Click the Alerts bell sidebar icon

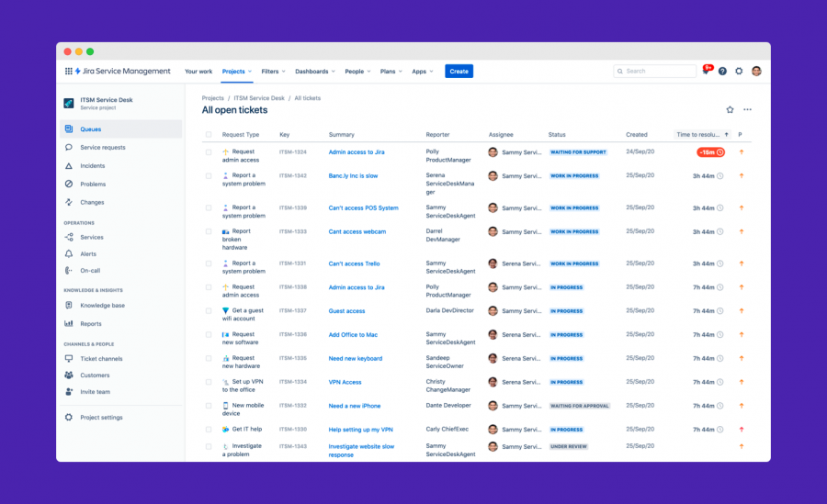(x=69, y=253)
